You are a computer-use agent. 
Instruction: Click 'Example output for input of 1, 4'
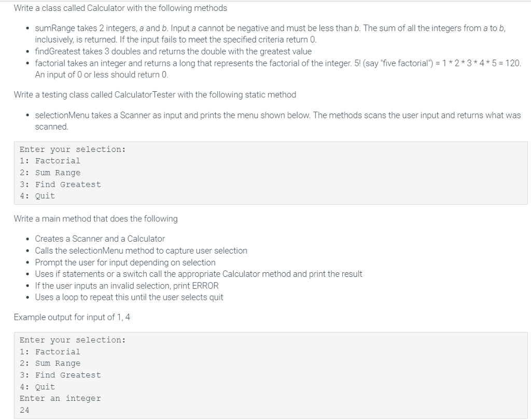tap(72, 317)
